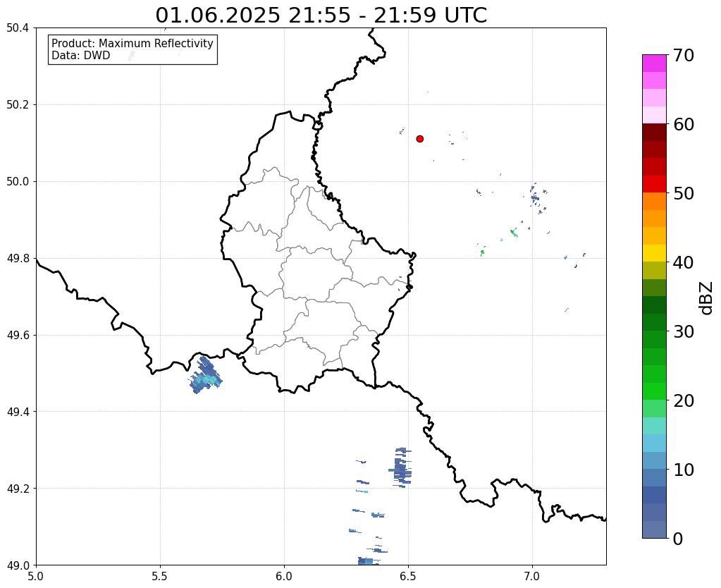Click the bright green 20 dBZ colorbar segment

tap(654, 391)
